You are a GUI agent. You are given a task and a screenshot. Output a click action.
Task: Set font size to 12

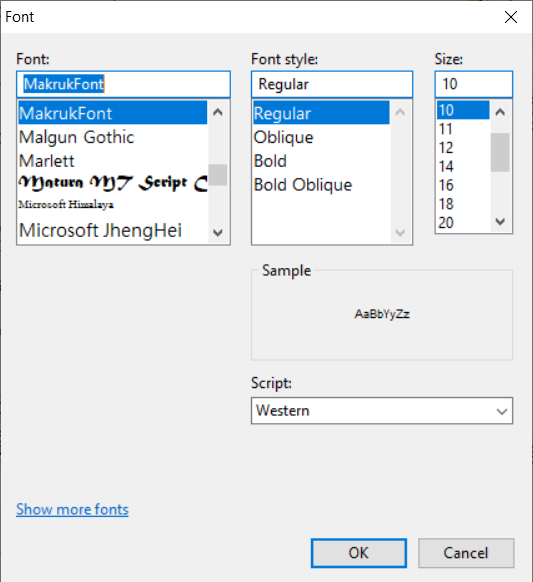463,148
